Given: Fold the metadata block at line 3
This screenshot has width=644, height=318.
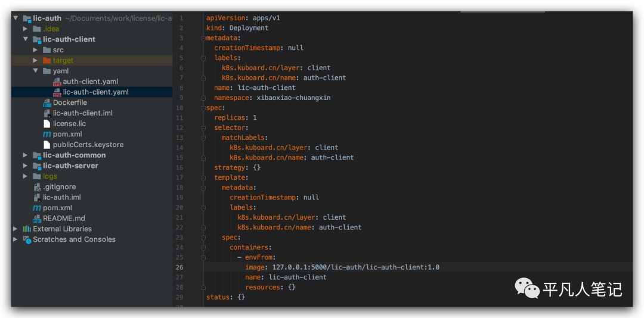Looking at the screenshot, I should click(x=203, y=38).
